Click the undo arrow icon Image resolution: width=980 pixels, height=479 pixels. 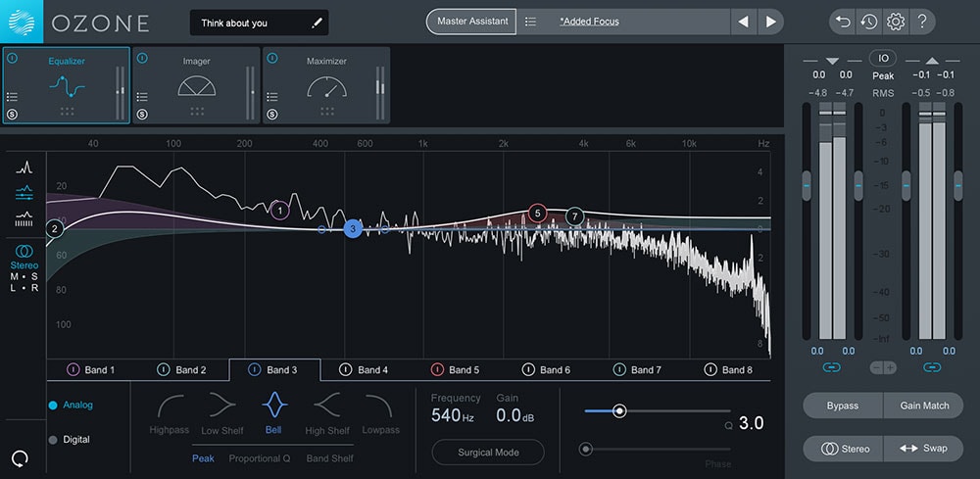click(x=842, y=22)
